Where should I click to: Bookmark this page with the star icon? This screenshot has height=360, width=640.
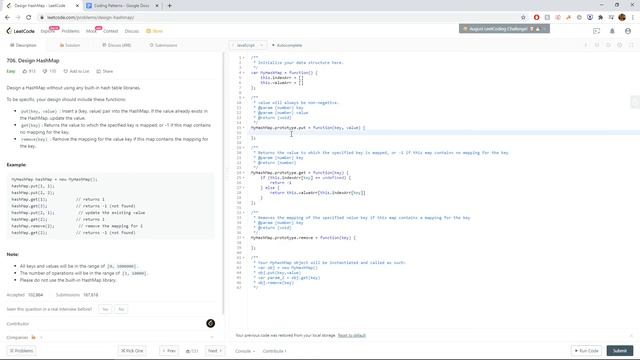[523, 18]
